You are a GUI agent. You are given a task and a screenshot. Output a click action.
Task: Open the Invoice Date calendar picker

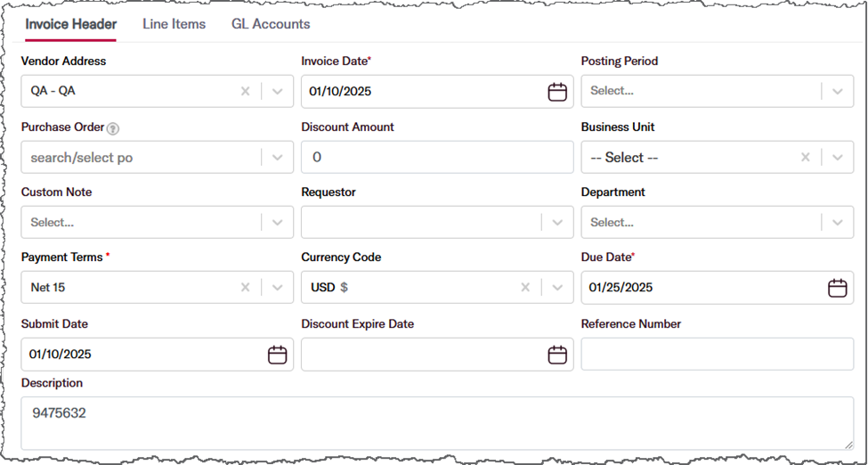pyautogui.click(x=557, y=92)
